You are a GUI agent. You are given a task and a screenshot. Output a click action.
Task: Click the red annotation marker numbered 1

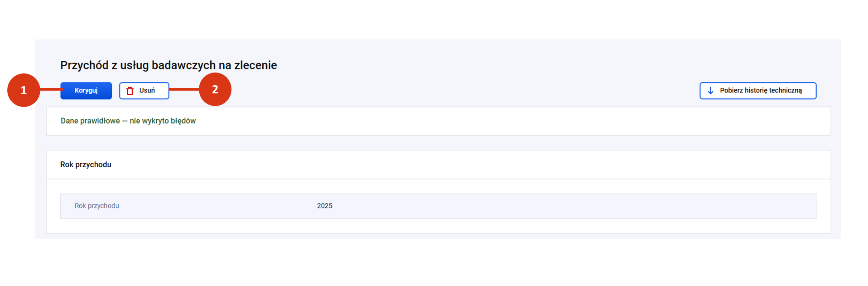(x=24, y=90)
